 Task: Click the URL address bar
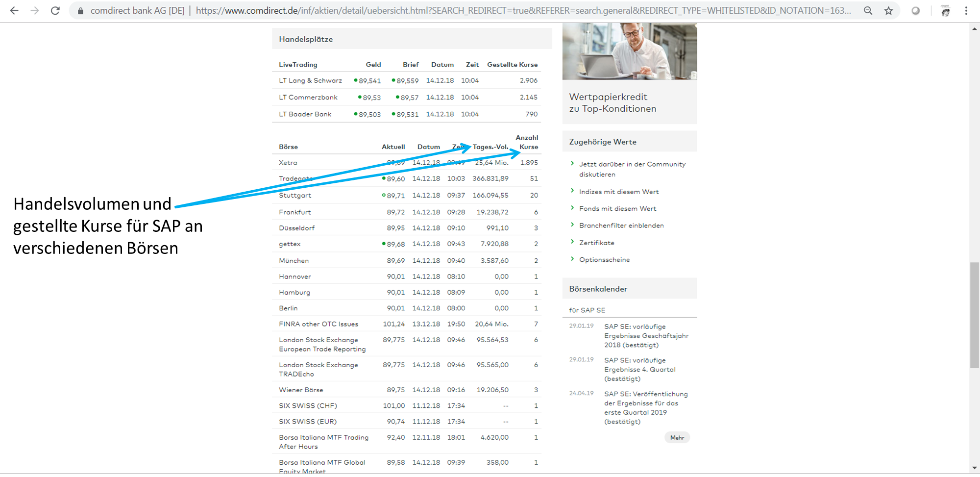(490, 10)
